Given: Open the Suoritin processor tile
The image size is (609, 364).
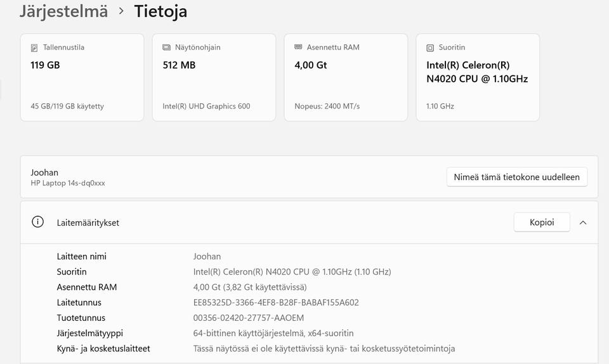Looking at the screenshot, I should [477, 77].
